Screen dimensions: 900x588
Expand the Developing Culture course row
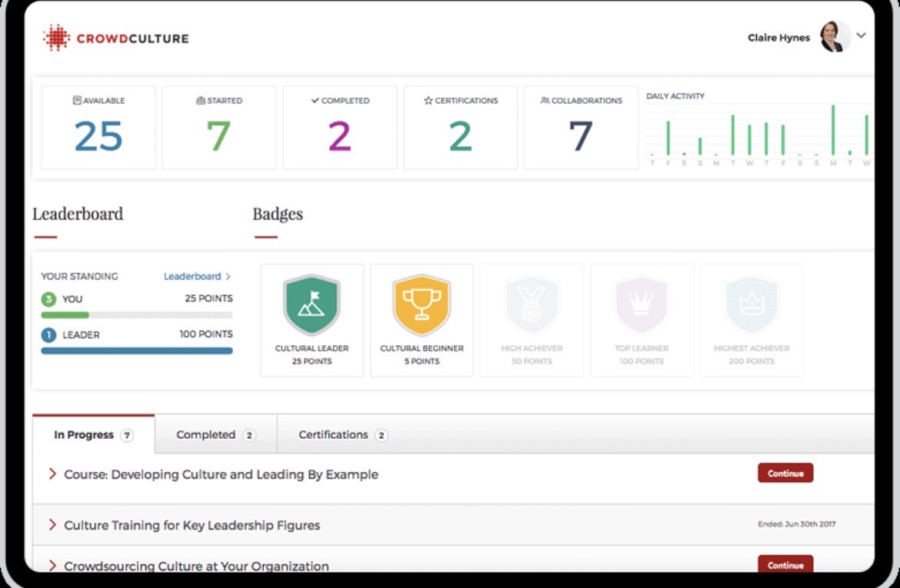tap(52, 474)
